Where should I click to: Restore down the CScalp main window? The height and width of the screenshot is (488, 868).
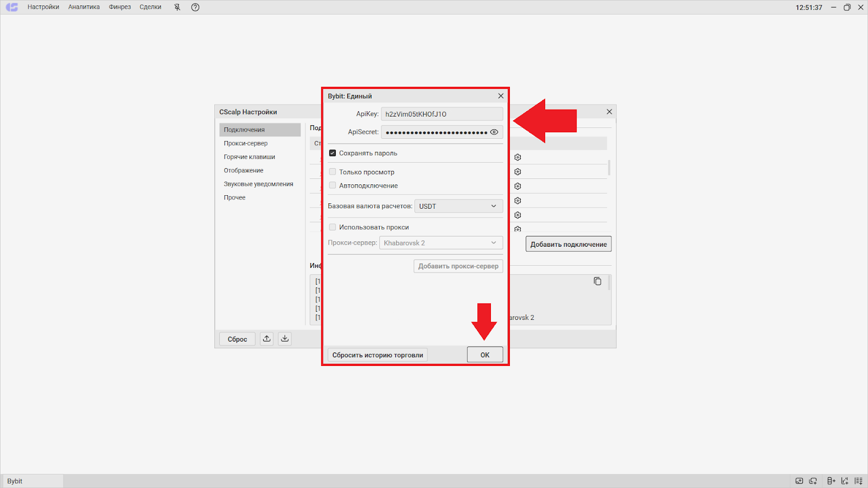point(847,7)
